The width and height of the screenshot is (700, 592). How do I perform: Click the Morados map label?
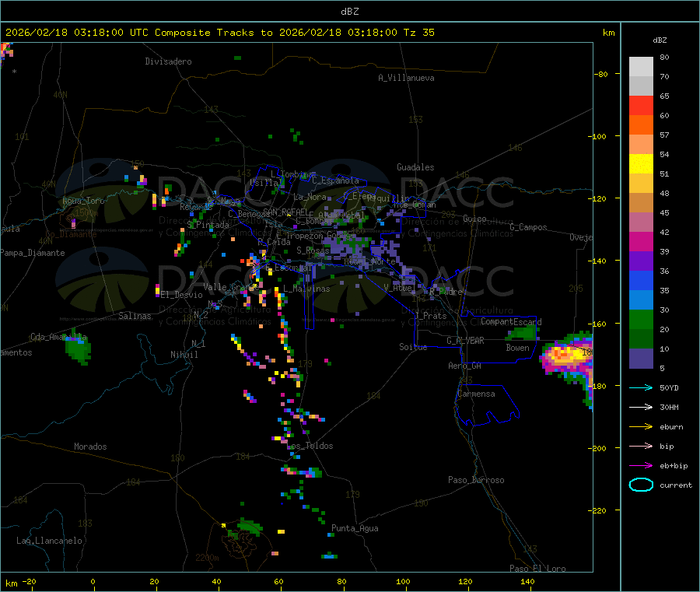pyautogui.click(x=90, y=447)
